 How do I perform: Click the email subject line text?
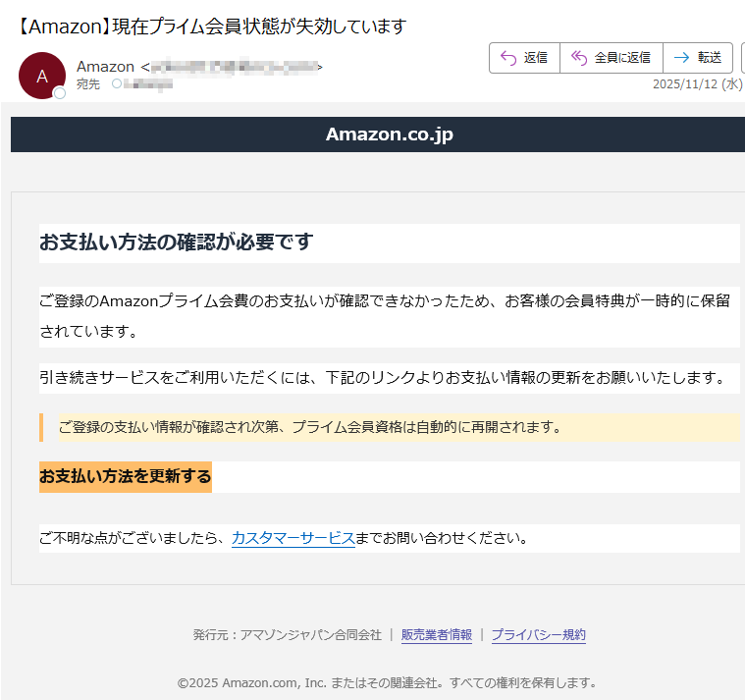point(212,27)
